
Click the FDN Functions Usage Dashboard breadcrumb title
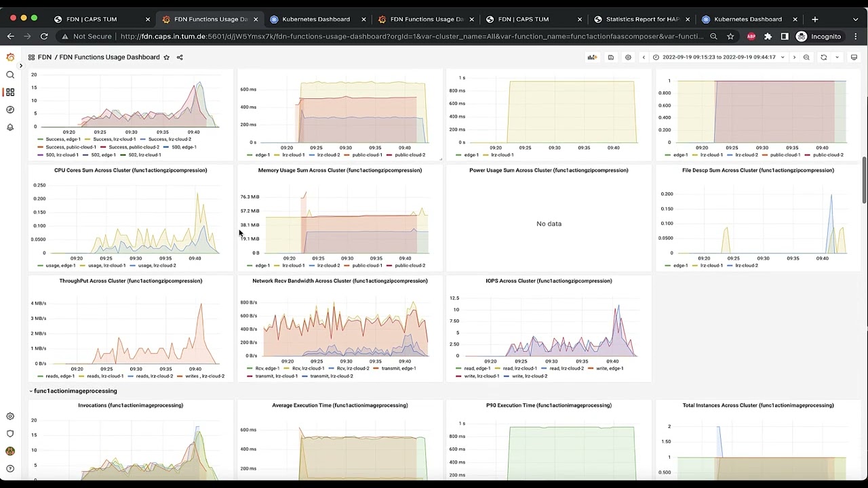click(x=109, y=58)
